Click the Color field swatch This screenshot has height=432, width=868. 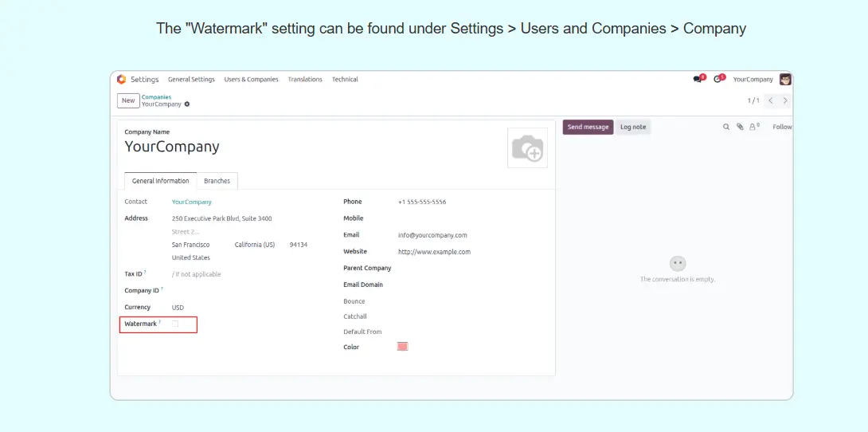pos(402,347)
